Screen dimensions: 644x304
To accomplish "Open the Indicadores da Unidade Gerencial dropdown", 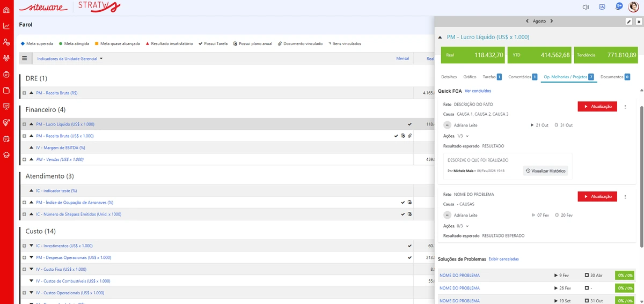I will click(70, 58).
